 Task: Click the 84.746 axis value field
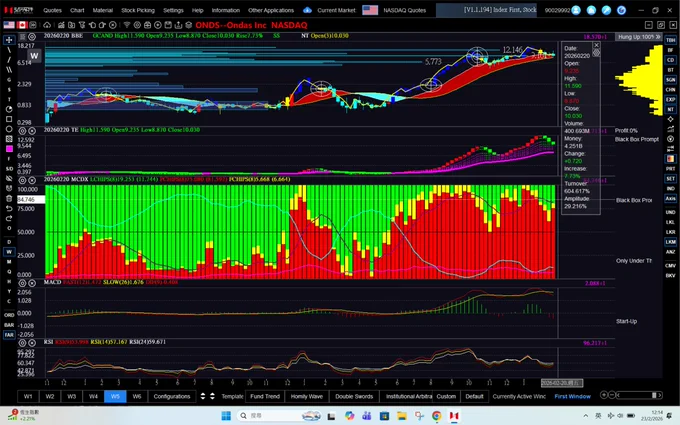[x=31, y=199]
